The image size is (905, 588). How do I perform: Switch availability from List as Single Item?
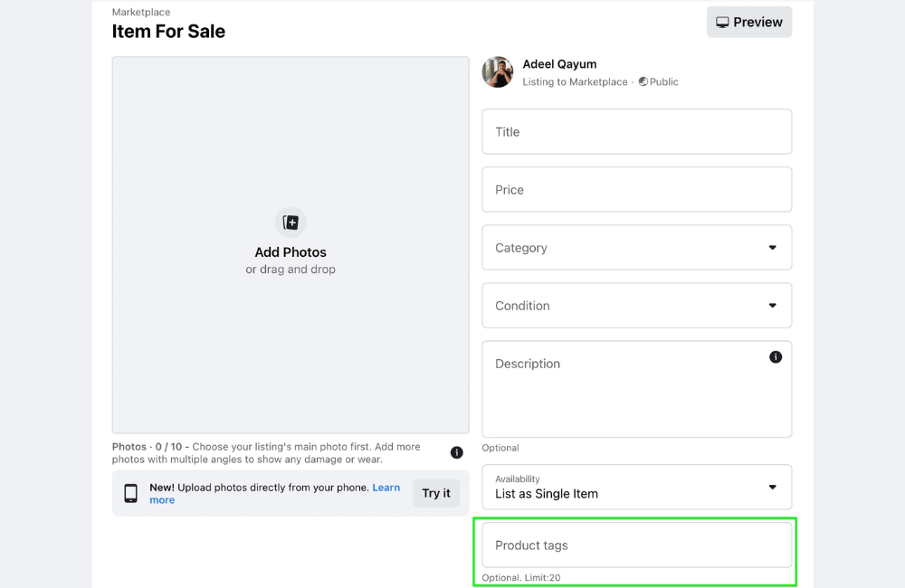click(x=636, y=493)
